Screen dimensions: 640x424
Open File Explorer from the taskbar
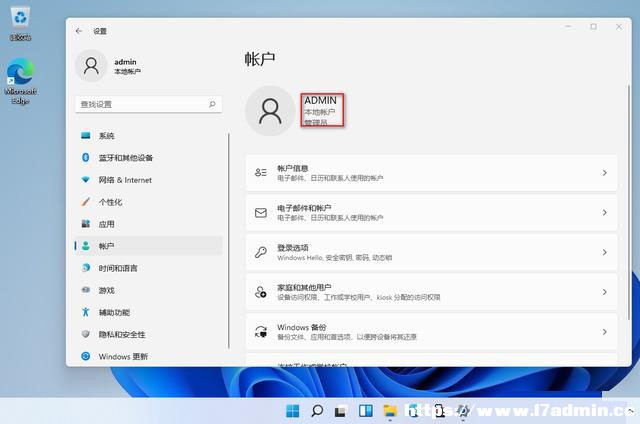(390, 411)
